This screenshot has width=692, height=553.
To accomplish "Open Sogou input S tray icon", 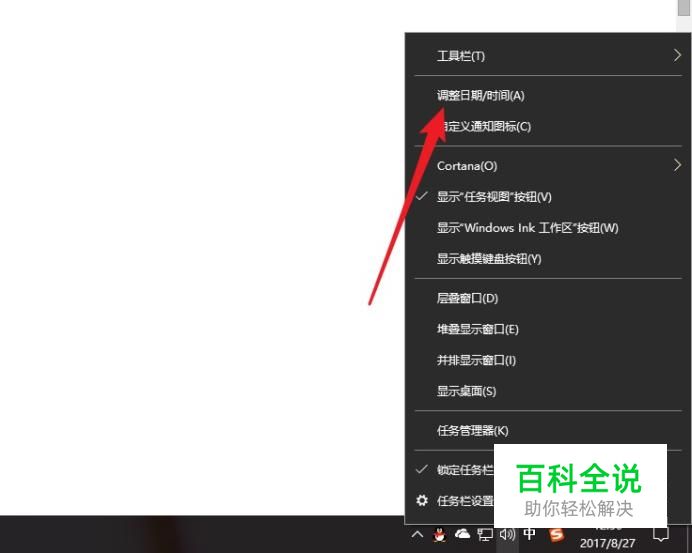I will click(556, 534).
